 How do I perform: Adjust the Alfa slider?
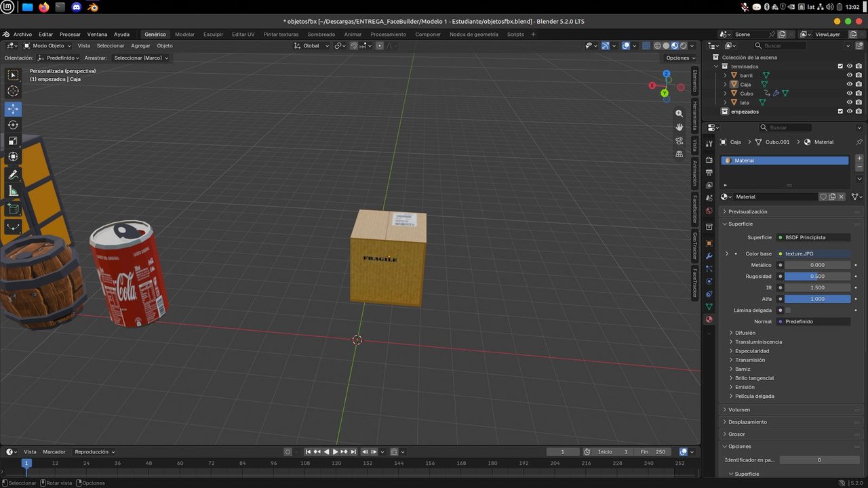(817, 299)
